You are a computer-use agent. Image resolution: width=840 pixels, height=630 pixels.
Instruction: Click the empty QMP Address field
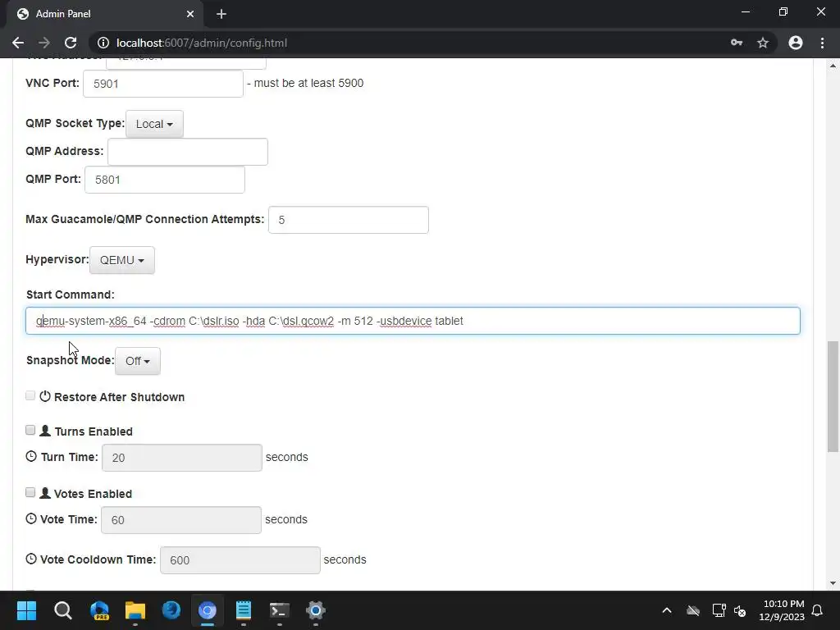click(x=188, y=152)
